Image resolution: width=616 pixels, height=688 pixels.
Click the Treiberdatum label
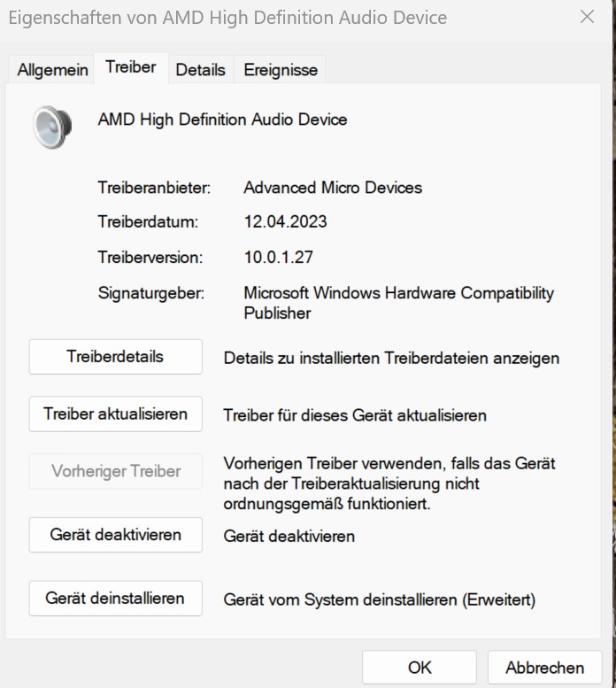pyautogui.click(x=148, y=221)
